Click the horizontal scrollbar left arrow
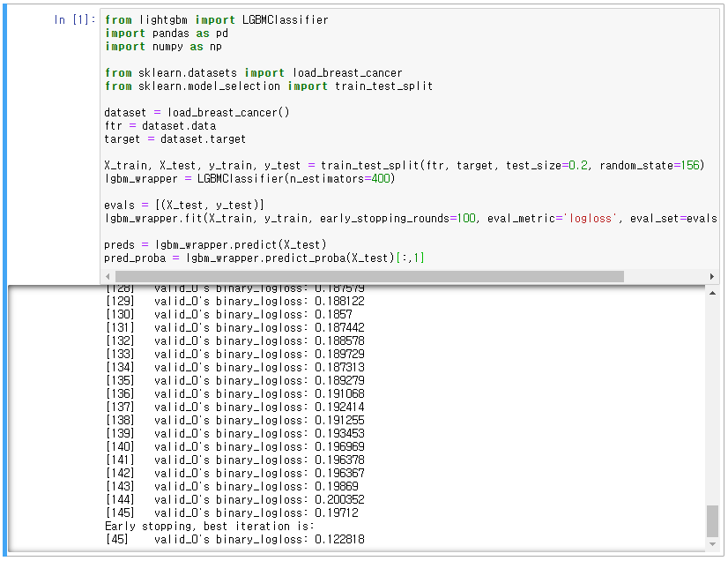This screenshot has height=561, width=728. (x=108, y=277)
